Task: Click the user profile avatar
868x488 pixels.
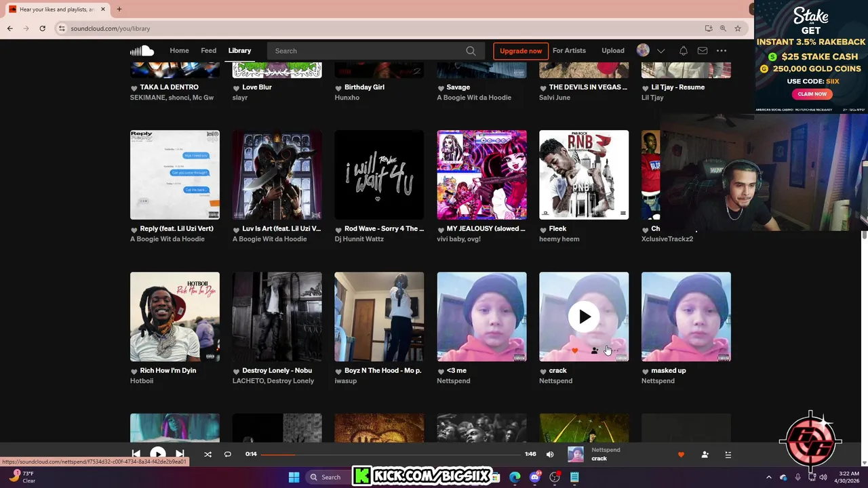Action: pos(643,50)
